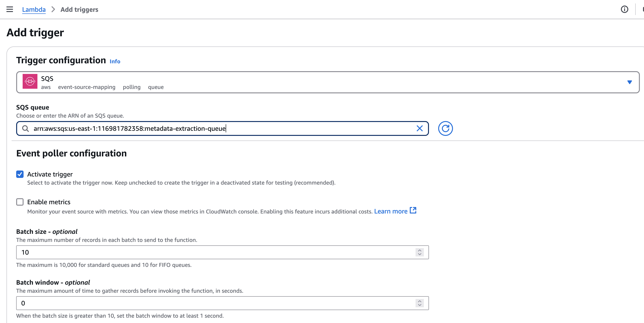
Task: Click the search icon in SQS queue field
Action: (x=25, y=128)
